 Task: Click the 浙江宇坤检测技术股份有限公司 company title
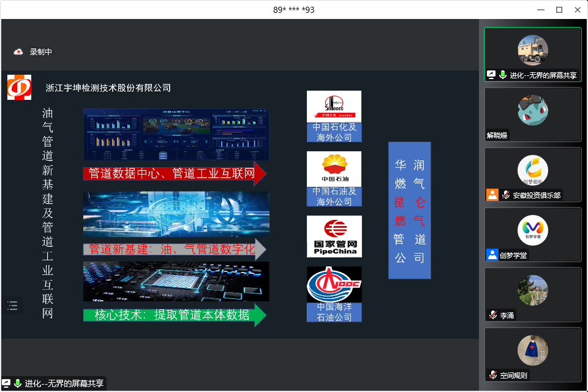tap(108, 88)
